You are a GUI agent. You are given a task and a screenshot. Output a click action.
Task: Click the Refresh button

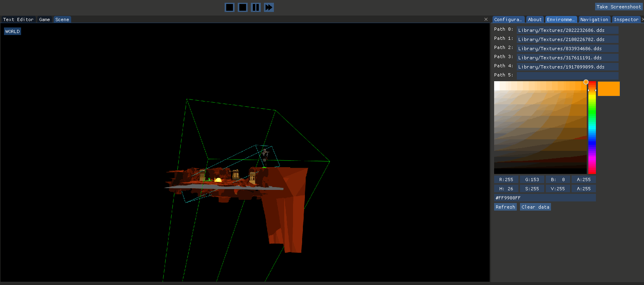(x=505, y=207)
